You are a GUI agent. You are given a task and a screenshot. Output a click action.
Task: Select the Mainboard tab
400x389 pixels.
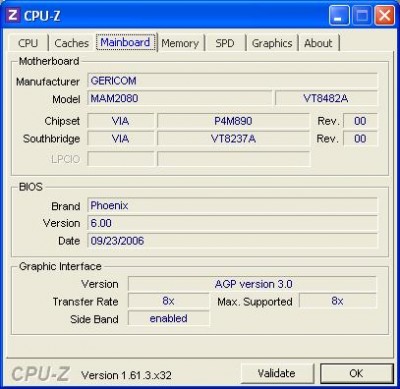(x=125, y=42)
